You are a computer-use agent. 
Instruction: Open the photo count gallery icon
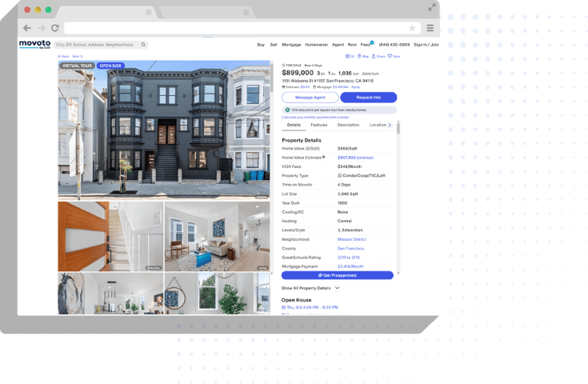tap(350, 56)
